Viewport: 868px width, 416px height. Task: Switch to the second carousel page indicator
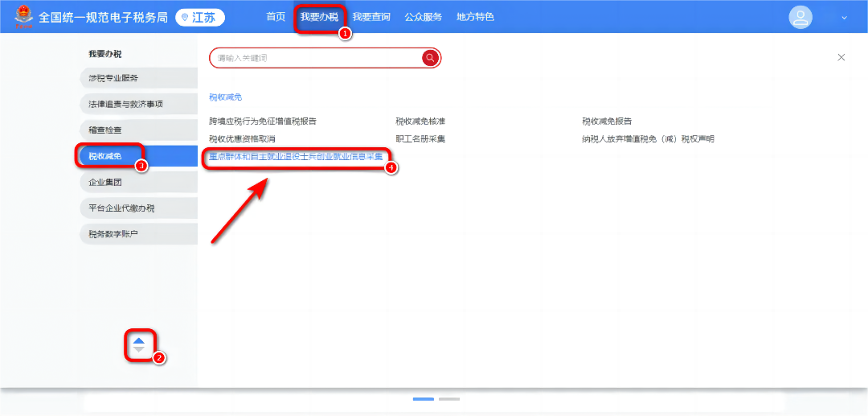point(449,399)
